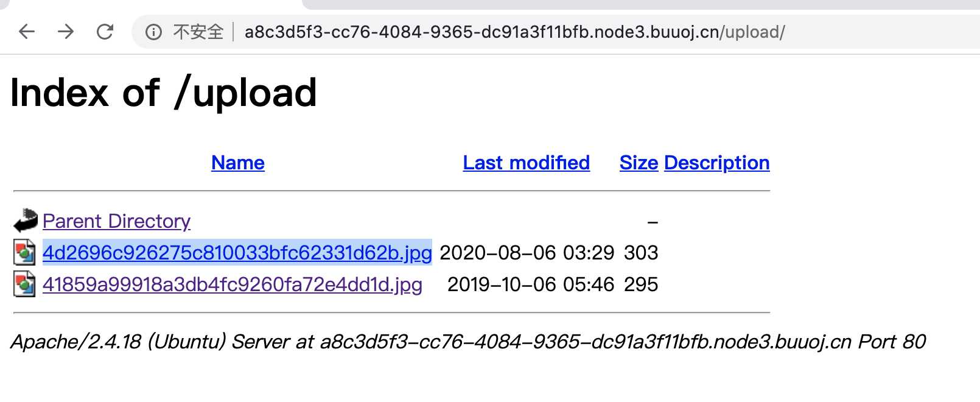Sort listing by the Description column
Image resolution: width=980 pixels, height=402 pixels.
tap(717, 163)
